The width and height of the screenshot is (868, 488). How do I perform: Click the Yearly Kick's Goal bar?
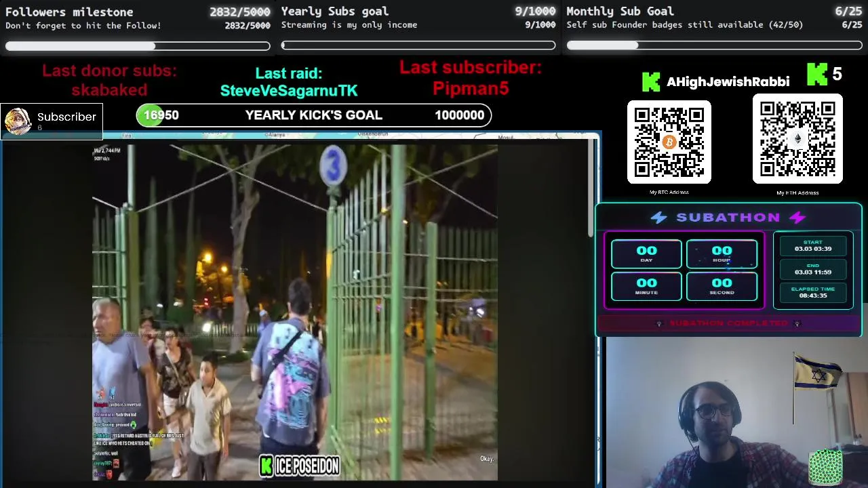coord(314,115)
